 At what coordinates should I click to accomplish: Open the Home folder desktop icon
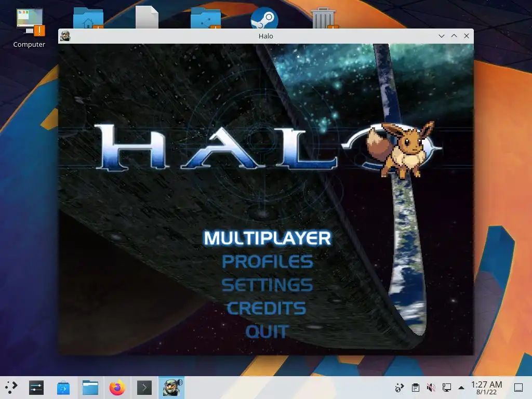pos(88,18)
